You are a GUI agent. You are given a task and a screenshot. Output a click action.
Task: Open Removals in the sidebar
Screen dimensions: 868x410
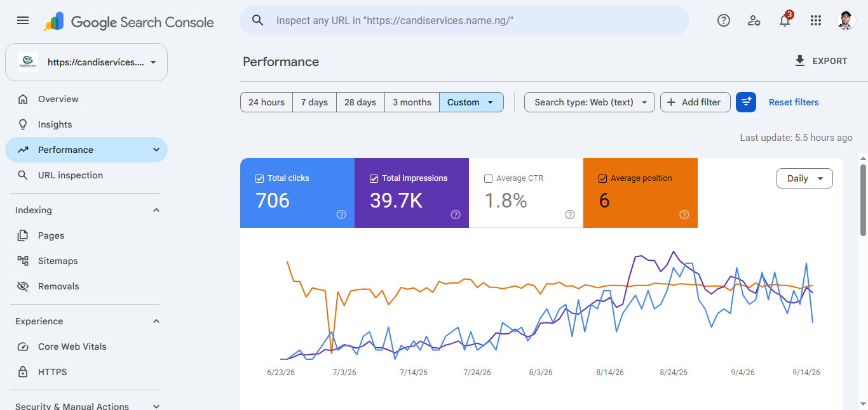86,286
